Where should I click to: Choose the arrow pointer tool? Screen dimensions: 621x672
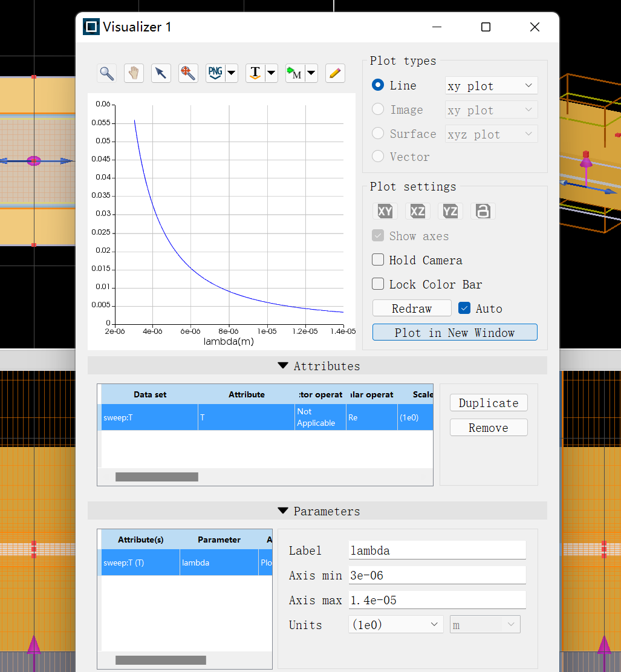point(161,74)
